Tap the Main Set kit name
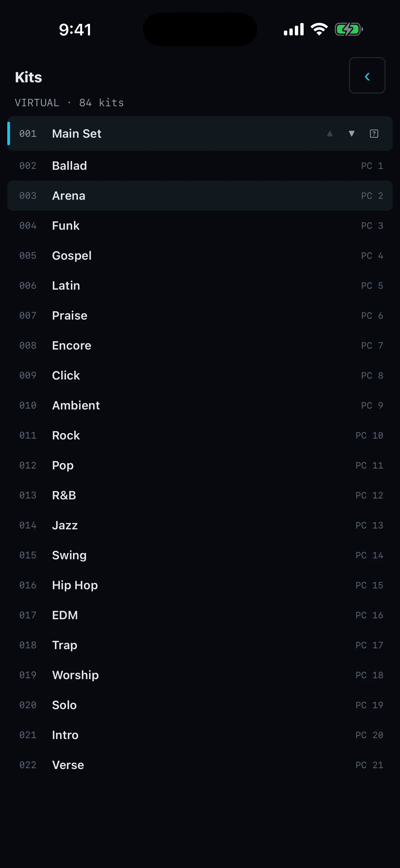Image resolution: width=400 pixels, height=868 pixels. coord(77,133)
